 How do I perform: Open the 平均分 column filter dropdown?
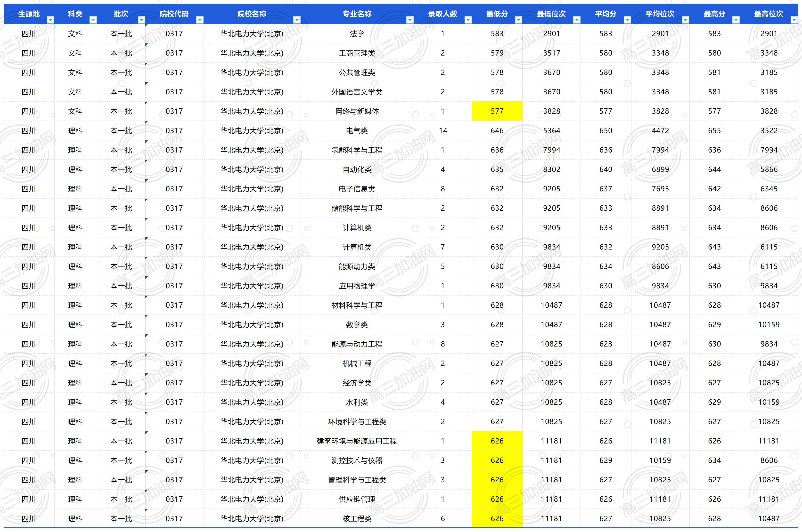[627, 20]
